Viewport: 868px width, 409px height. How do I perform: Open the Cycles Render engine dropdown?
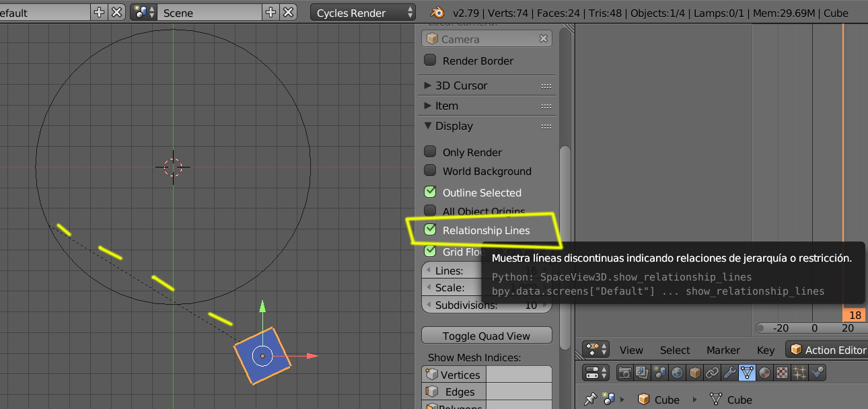point(363,12)
